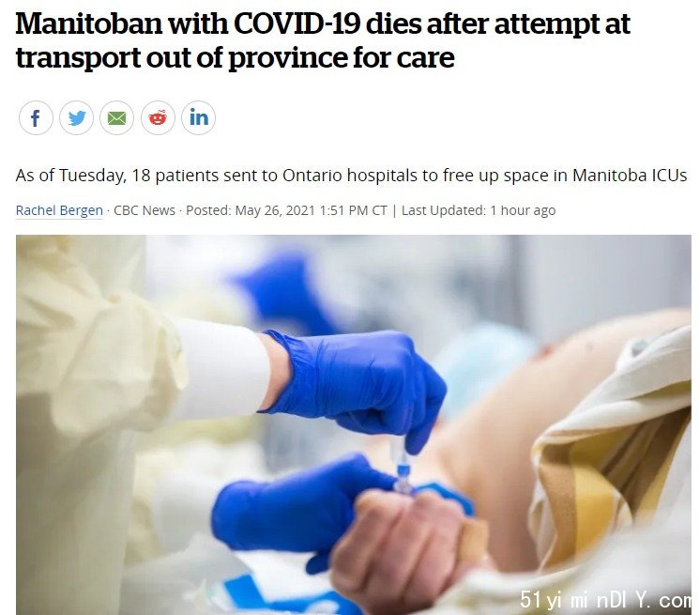Image resolution: width=700 pixels, height=615 pixels.
Task: Share the article on LinkedIn
Action: pos(198,118)
